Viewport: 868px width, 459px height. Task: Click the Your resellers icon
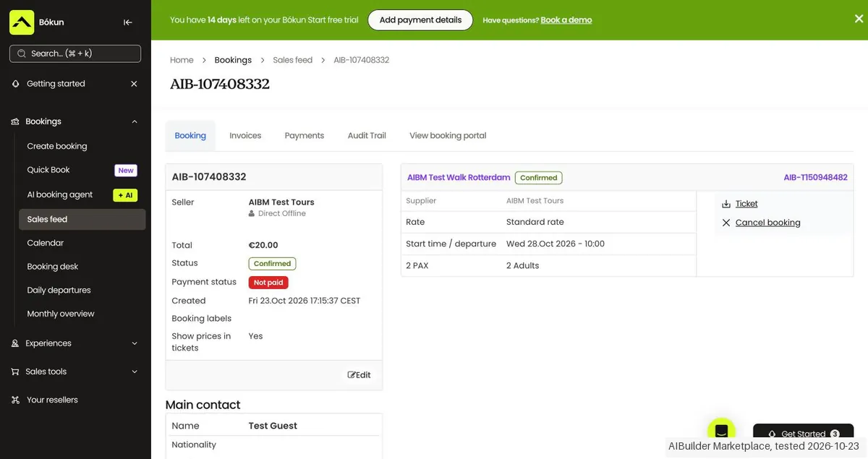tap(15, 400)
